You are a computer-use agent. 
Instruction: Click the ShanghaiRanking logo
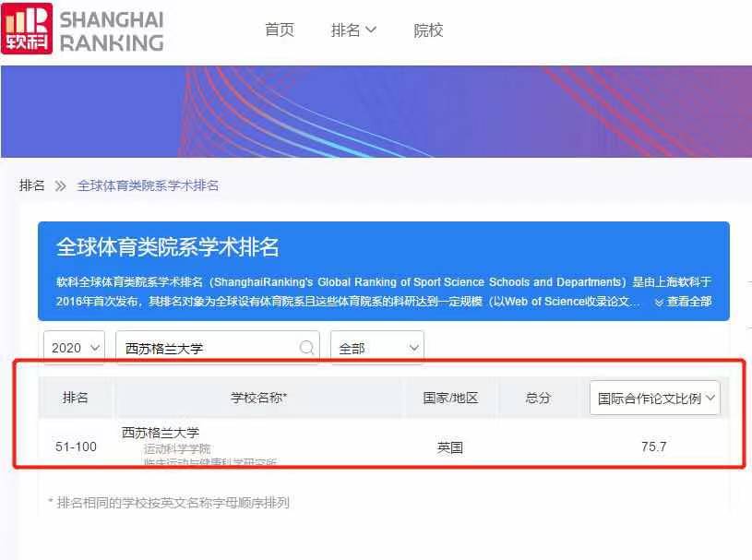pyautogui.click(x=82, y=30)
